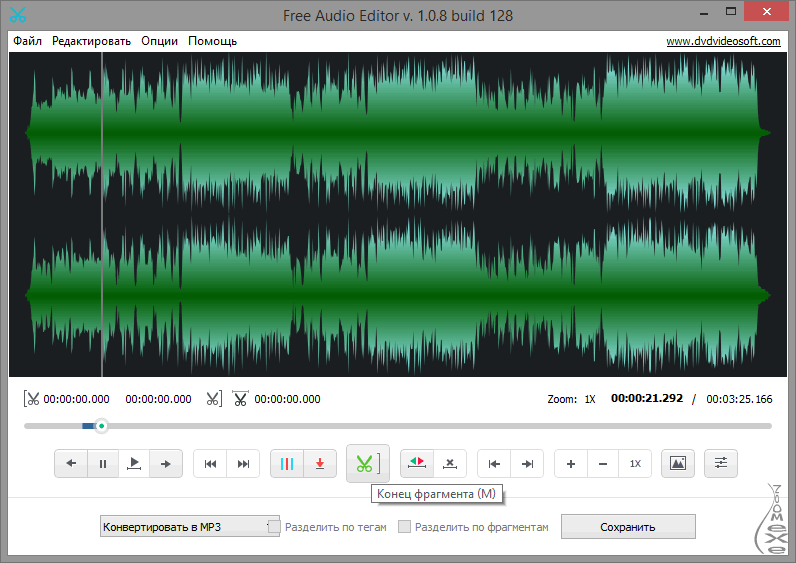Click play selection button with underline
The image size is (796, 563).
(134, 463)
